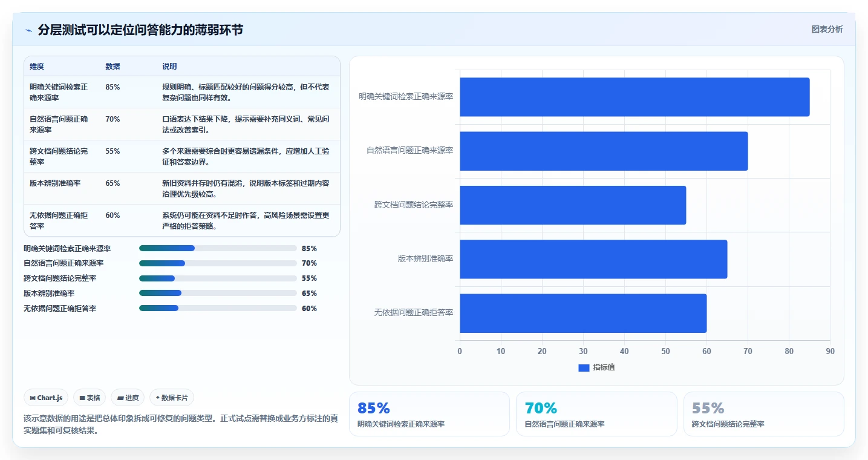Click the lightning icon beside the title
Viewport: 868px width, 460px height.
click(29, 30)
